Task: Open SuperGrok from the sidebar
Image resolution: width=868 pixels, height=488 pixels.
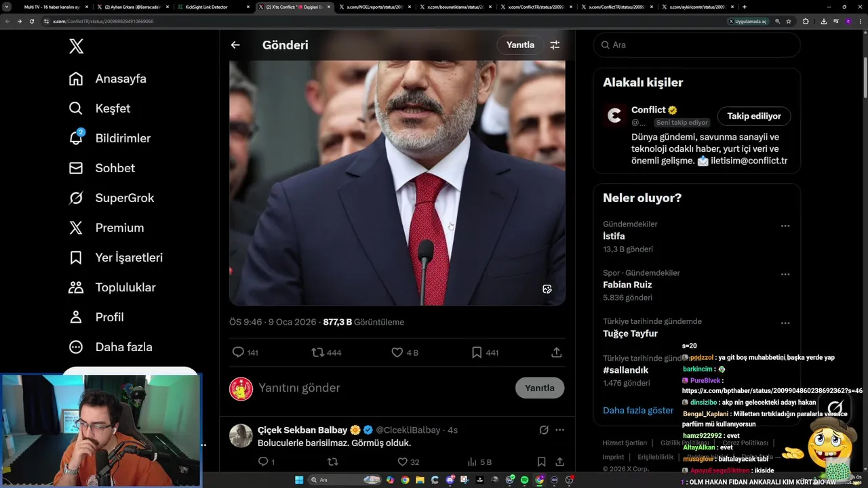Action: click(x=111, y=198)
